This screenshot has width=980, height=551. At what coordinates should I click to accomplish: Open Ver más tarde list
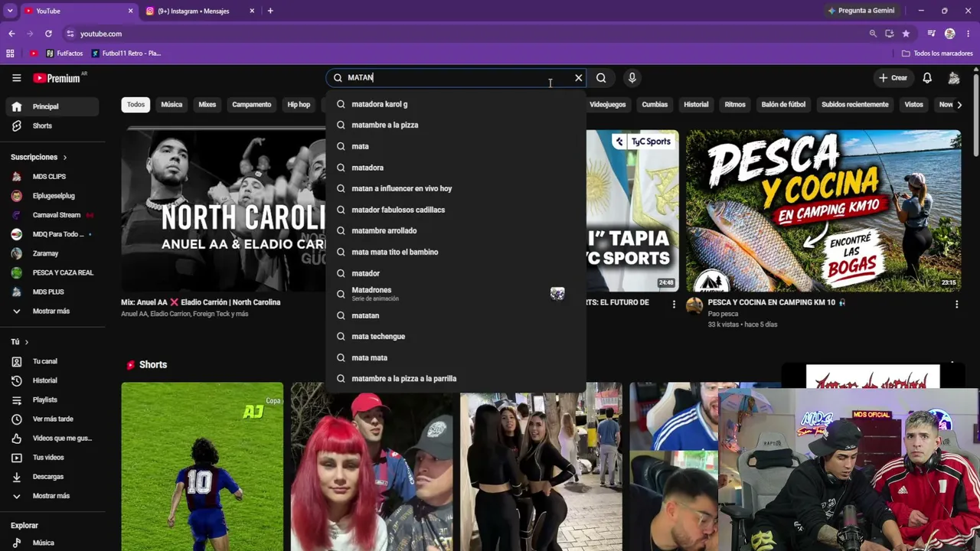(52, 419)
